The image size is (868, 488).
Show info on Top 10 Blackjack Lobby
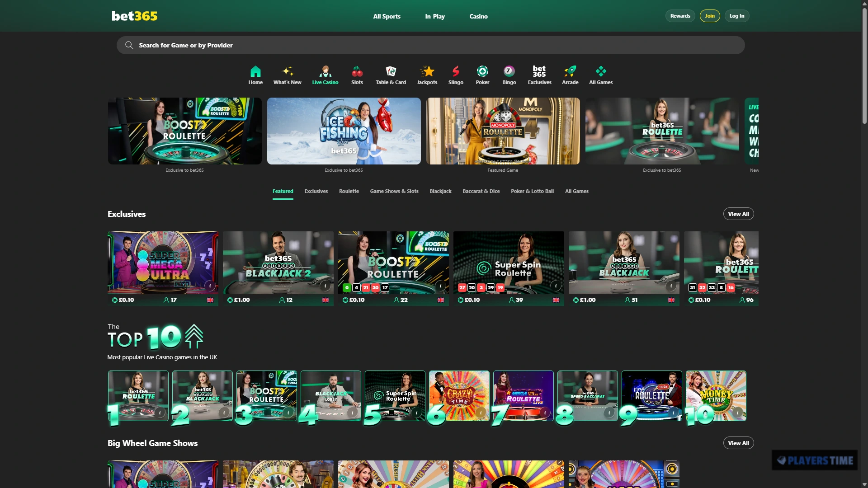point(353,413)
